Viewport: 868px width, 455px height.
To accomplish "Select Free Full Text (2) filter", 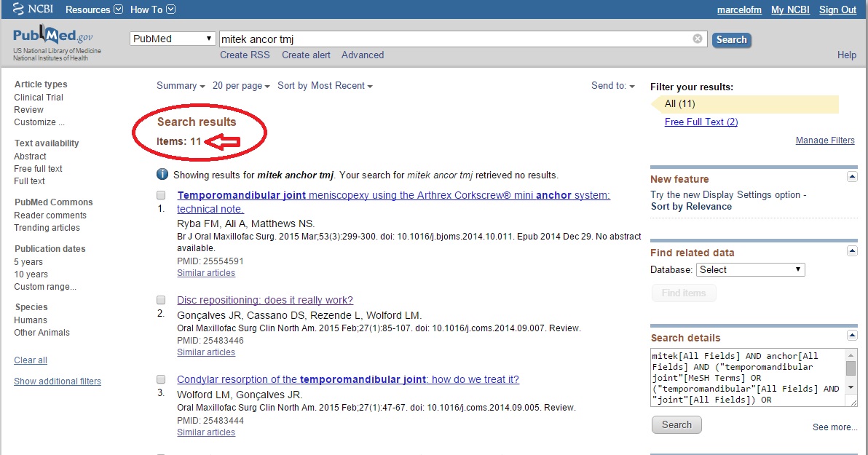I will tap(701, 122).
